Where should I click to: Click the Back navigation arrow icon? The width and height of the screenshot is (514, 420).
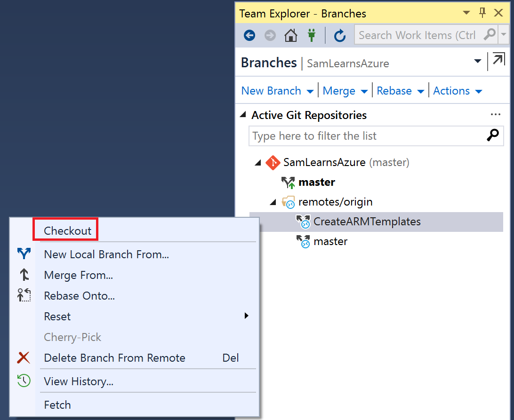tap(249, 35)
